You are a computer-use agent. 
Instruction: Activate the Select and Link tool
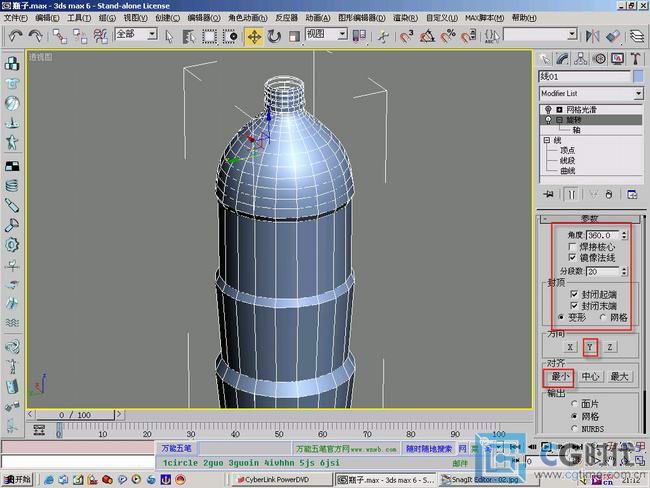(x=60, y=36)
